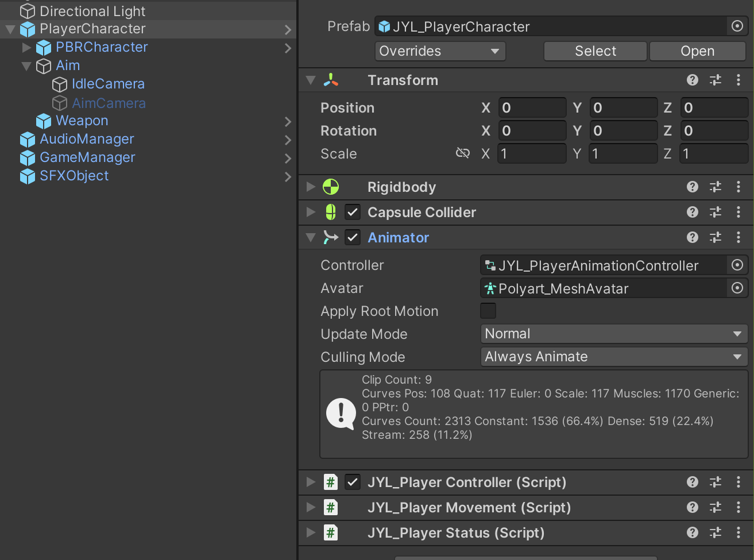The image size is (754, 560).
Task: Open JYL_Player Status help icon
Action: (x=693, y=532)
